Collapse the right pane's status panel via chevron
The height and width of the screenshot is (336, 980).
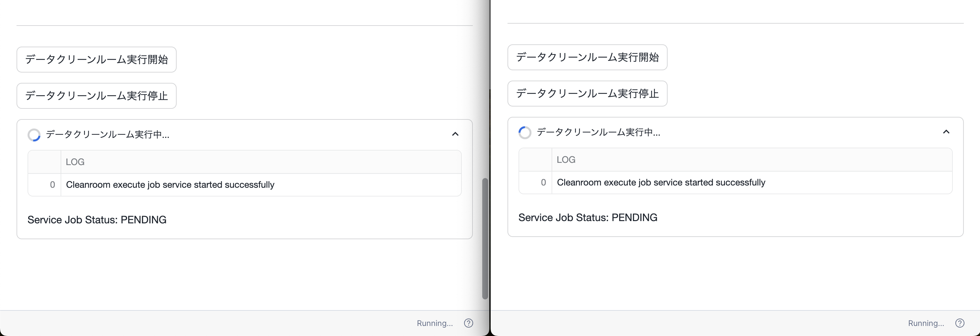click(x=946, y=132)
